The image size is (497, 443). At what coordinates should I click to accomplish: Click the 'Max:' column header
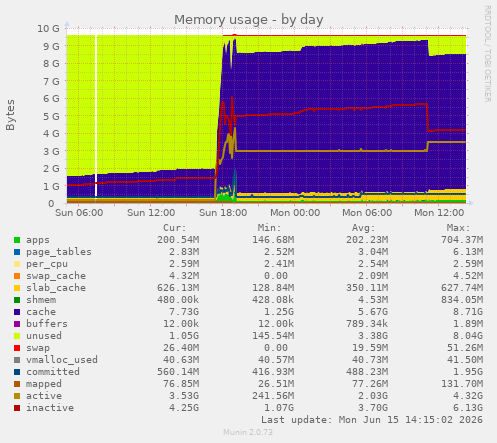458,228
